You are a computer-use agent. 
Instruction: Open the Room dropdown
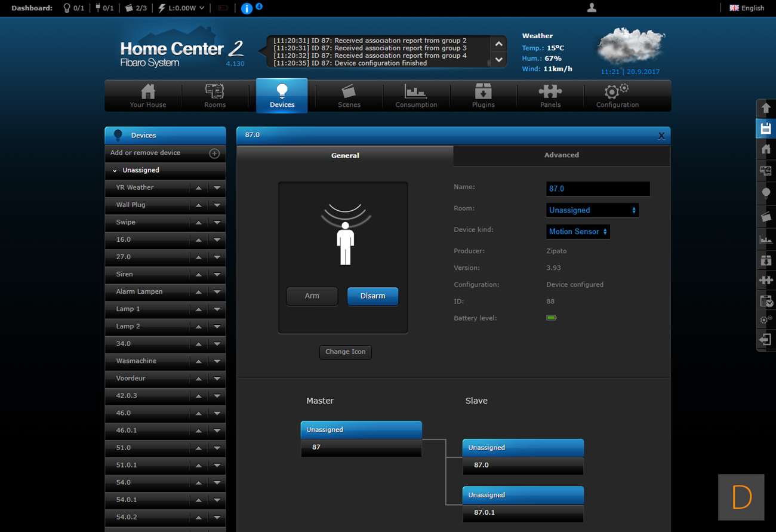coord(592,210)
